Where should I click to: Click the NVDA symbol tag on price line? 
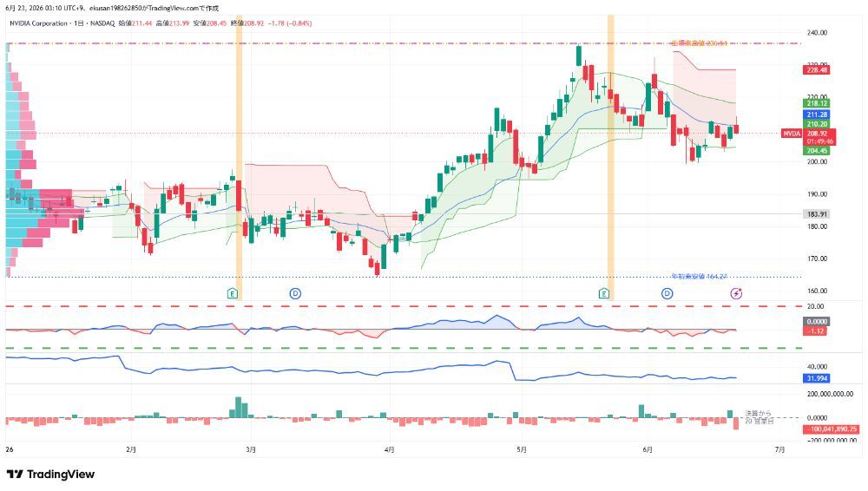[x=792, y=134]
